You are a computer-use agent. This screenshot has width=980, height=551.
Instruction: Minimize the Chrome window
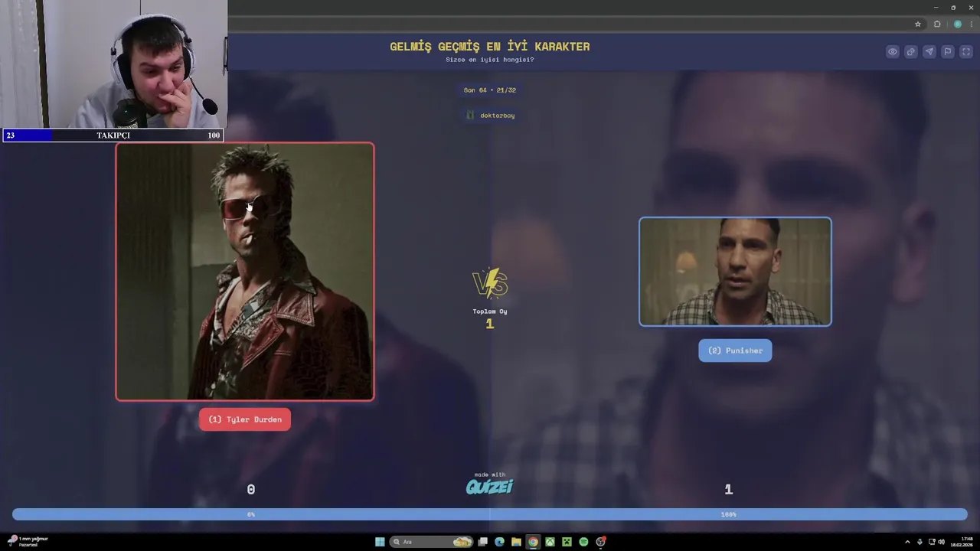[x=936, y=8]
